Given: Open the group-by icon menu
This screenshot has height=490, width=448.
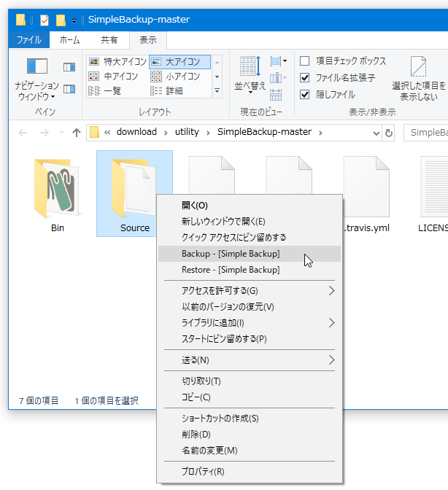Looking at the screenshot, I should (279, 61).
